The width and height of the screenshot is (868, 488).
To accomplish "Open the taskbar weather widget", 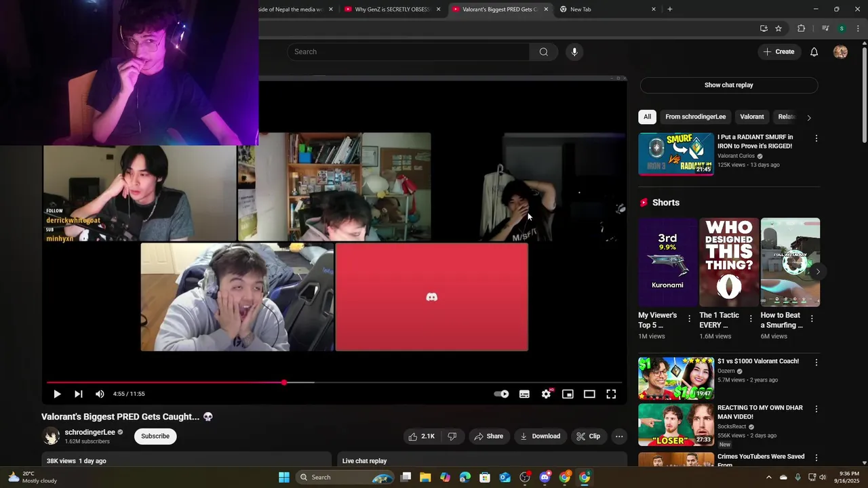I will [x=32, y=477].
